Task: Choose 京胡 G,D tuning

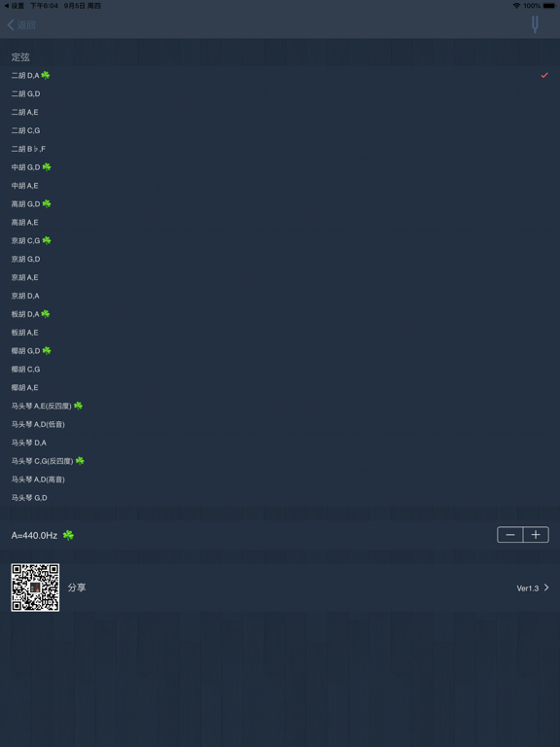Action: [280, 259]
